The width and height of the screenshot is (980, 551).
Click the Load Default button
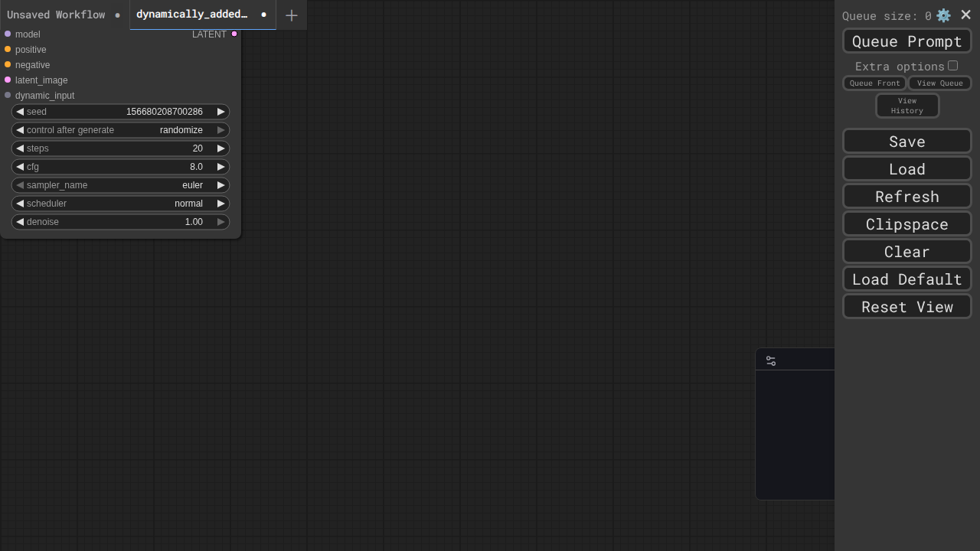tap(906, 279)
